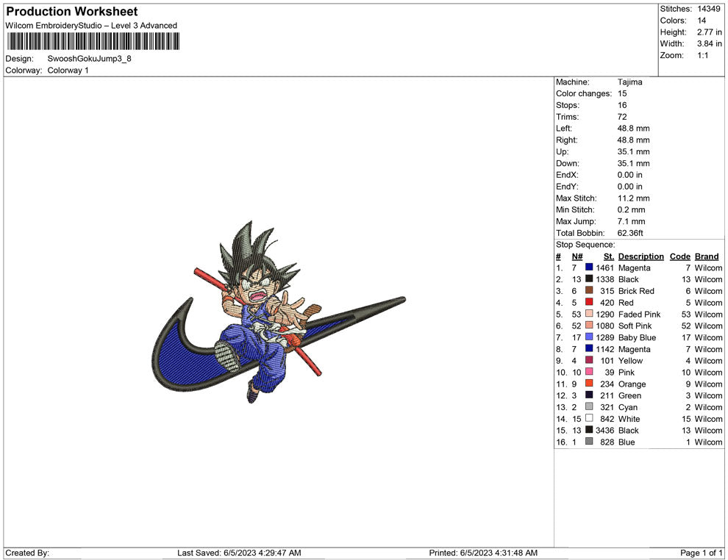728x560 pixels.
Task: Click the Page 1 of 1 indicator
Action: coord(701,553)
